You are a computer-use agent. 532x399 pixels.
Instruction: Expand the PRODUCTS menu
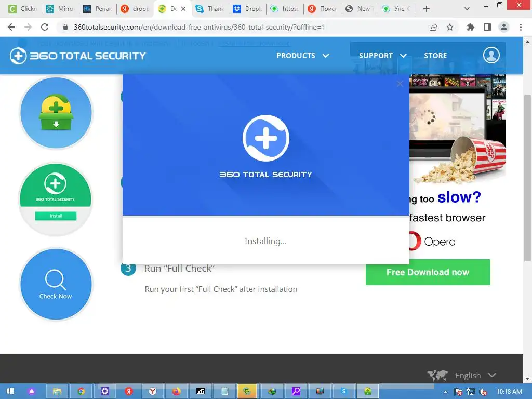coord(302,56)
